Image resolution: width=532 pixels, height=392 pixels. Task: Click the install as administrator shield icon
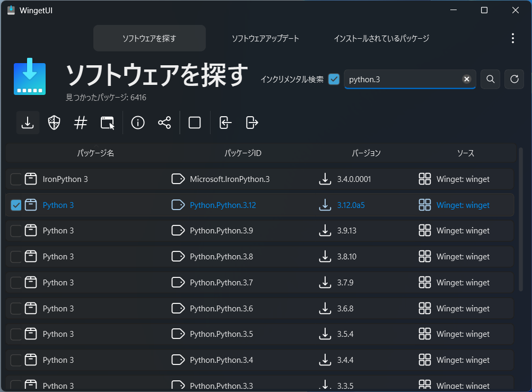[x=54, y=123]
